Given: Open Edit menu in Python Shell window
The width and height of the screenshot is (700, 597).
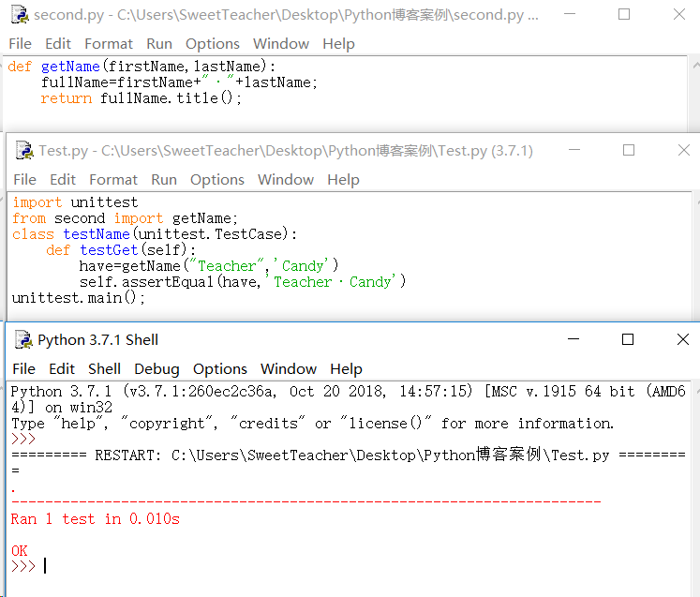Looking at the screenshot, I should [x=62, y=369].
